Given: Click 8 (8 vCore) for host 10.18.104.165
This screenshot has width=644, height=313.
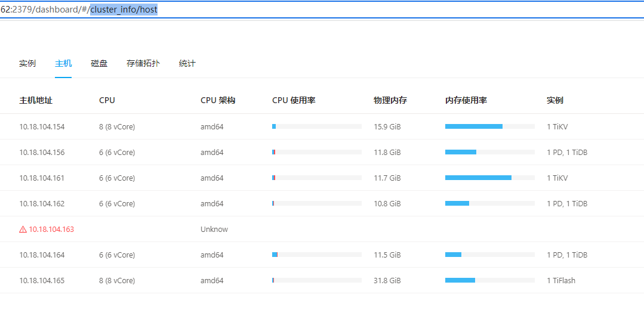Looking at the screenshot, I should point(117,281).
